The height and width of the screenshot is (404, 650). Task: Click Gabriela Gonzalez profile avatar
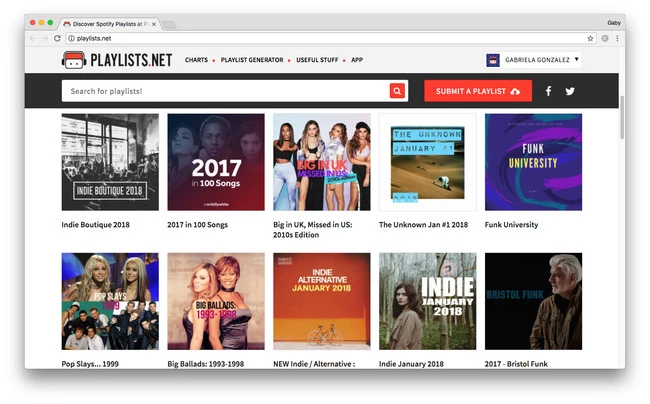493,60
